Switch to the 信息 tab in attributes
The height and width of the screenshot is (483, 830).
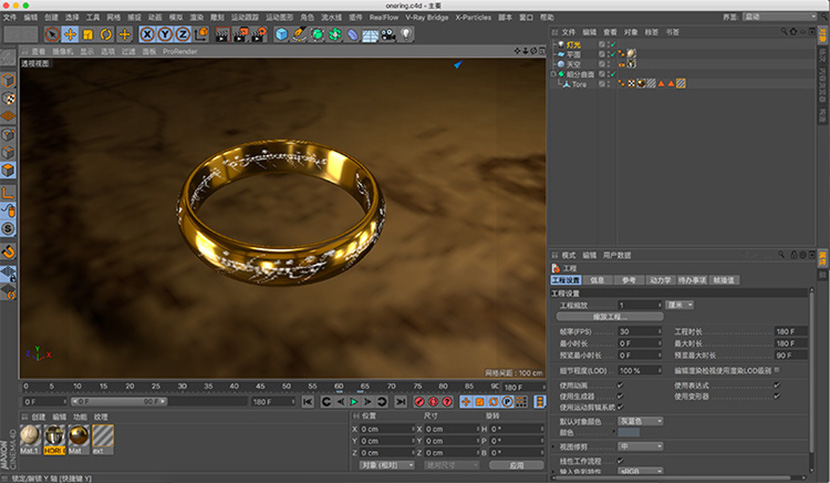(x=597, y=280)
